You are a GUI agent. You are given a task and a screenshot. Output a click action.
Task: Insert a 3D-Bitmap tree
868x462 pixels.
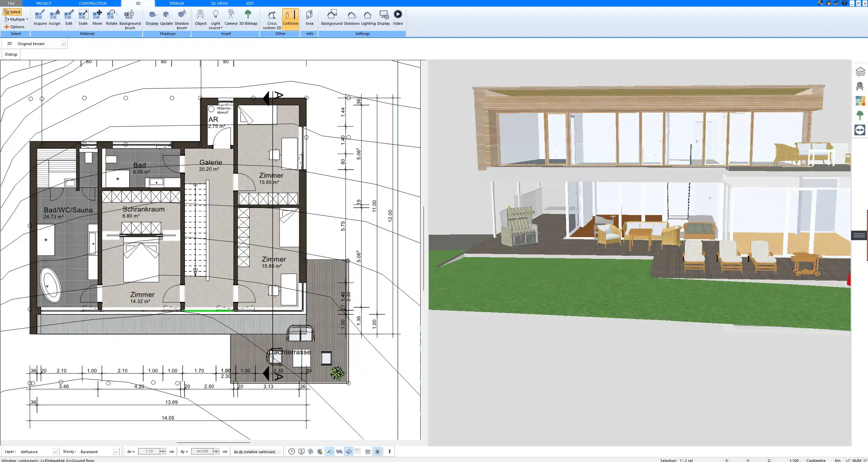[x=248, y=18]
